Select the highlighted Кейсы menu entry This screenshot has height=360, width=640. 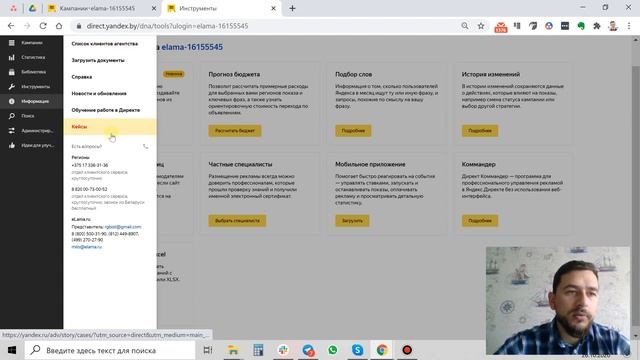tap(110, 127)
